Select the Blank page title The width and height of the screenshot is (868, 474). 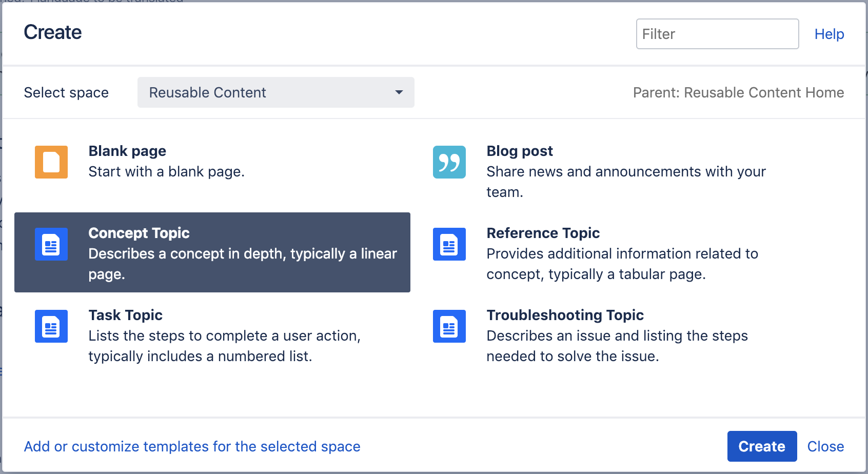[127, 151]
